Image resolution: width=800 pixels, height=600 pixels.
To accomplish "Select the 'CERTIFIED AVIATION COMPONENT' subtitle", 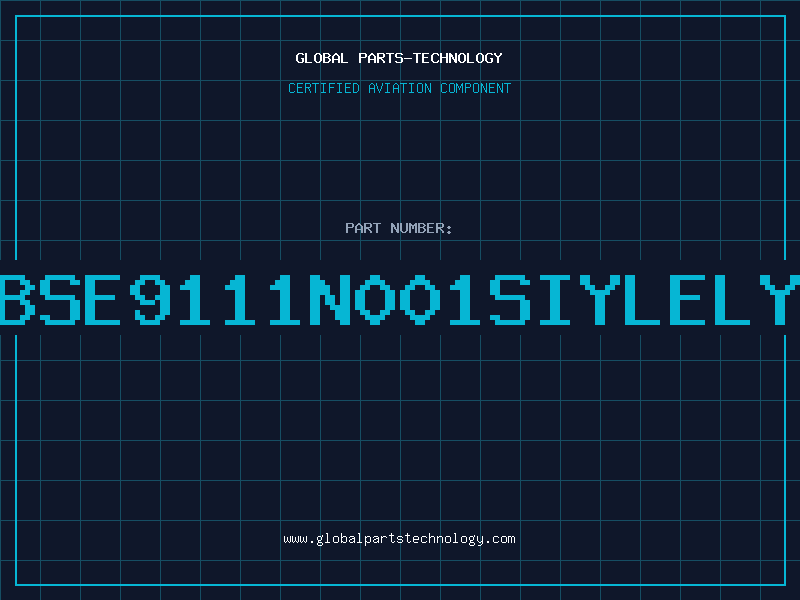I will 399,88.
